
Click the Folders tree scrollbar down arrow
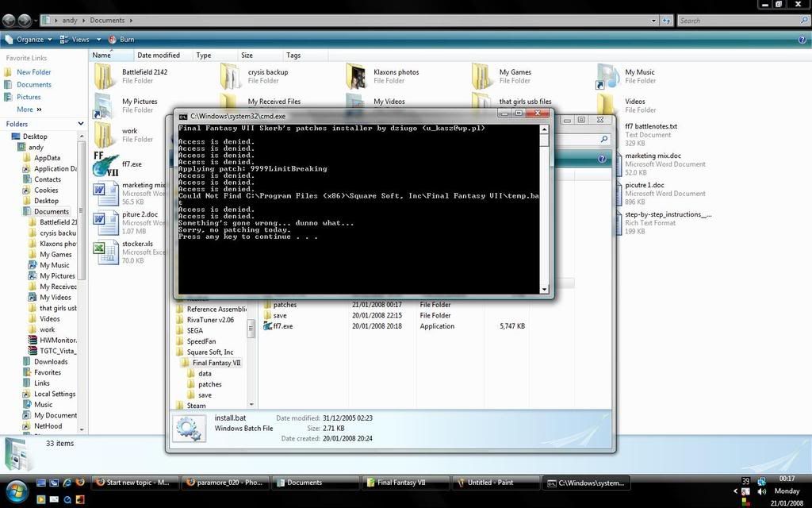(x=82, y=429)
